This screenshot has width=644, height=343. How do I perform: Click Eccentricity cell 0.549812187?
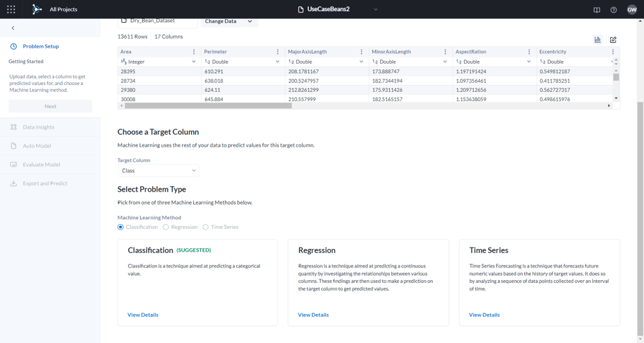coord(555,71)
